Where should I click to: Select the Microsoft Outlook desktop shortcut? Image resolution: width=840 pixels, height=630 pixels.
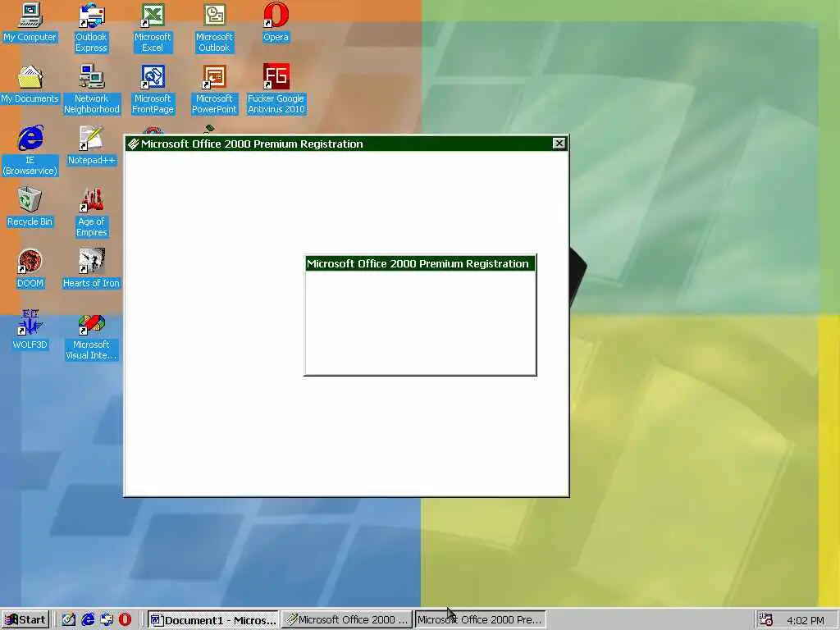(214, 27)
